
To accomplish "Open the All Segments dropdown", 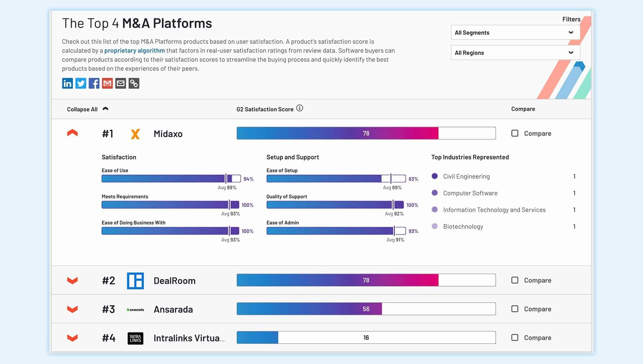I will [515, 32].
